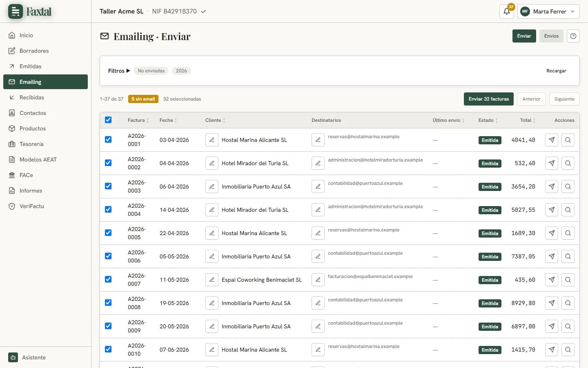Click the Recargar button
The image size is (588, 368).
(556, 71)
